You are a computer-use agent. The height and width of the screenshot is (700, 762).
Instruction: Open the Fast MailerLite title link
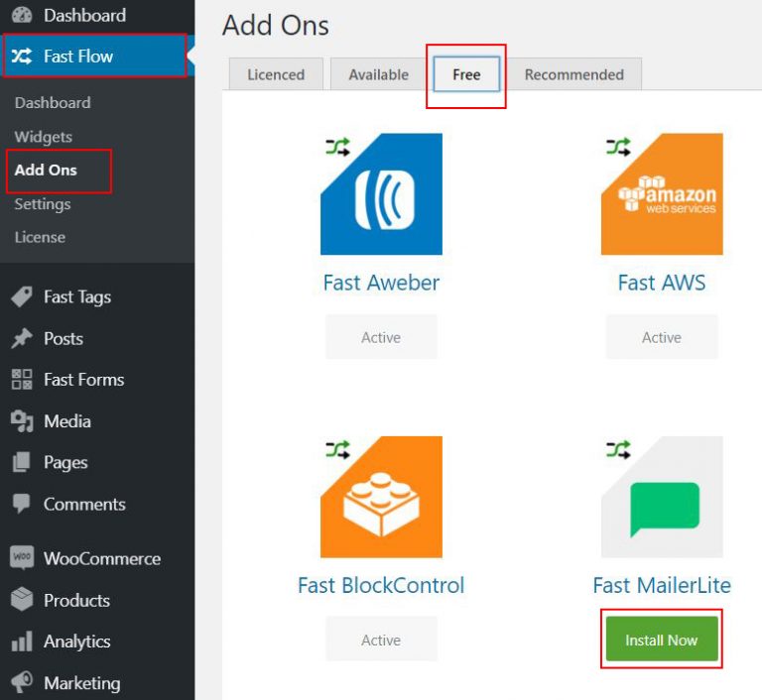point(662,585)
